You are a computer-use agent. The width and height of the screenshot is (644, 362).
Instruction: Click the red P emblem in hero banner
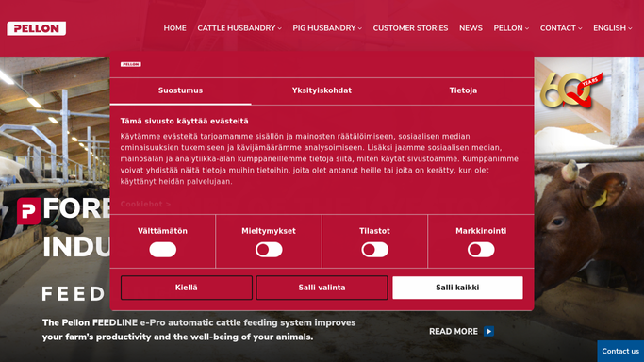coord(28,211)
